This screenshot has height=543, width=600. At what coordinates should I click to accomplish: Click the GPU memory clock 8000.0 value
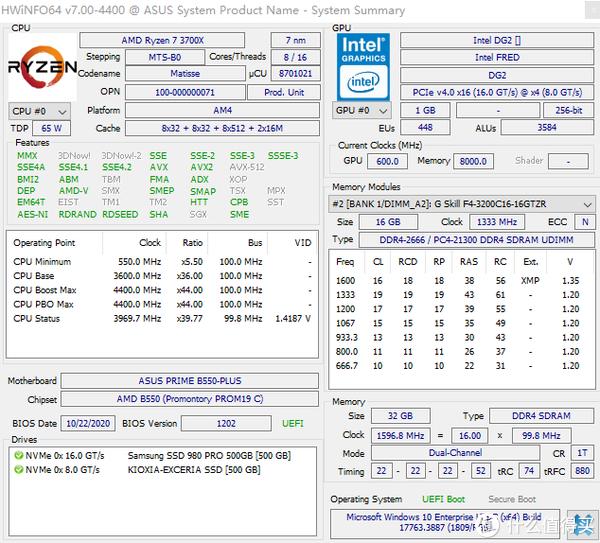click(473, 161)
